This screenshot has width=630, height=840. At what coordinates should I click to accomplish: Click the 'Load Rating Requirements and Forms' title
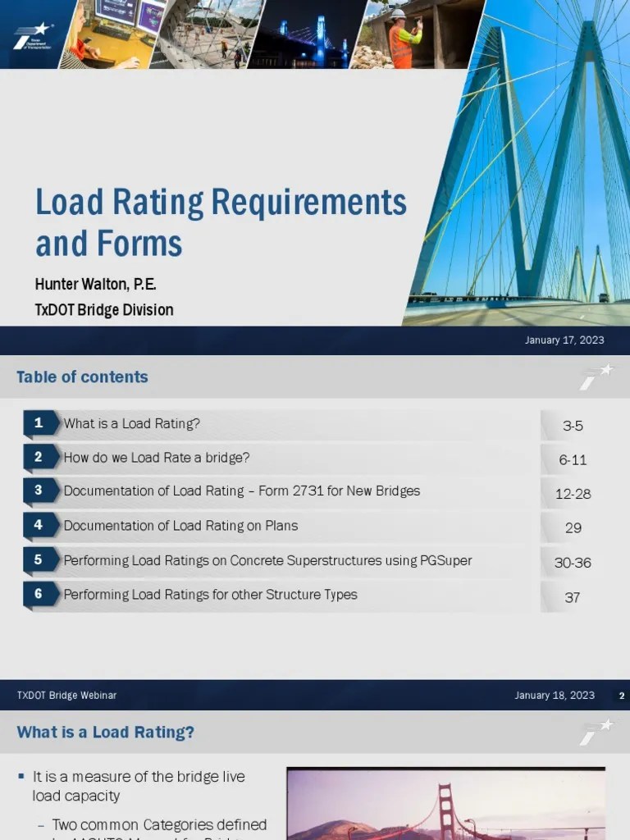coord(221,222)
